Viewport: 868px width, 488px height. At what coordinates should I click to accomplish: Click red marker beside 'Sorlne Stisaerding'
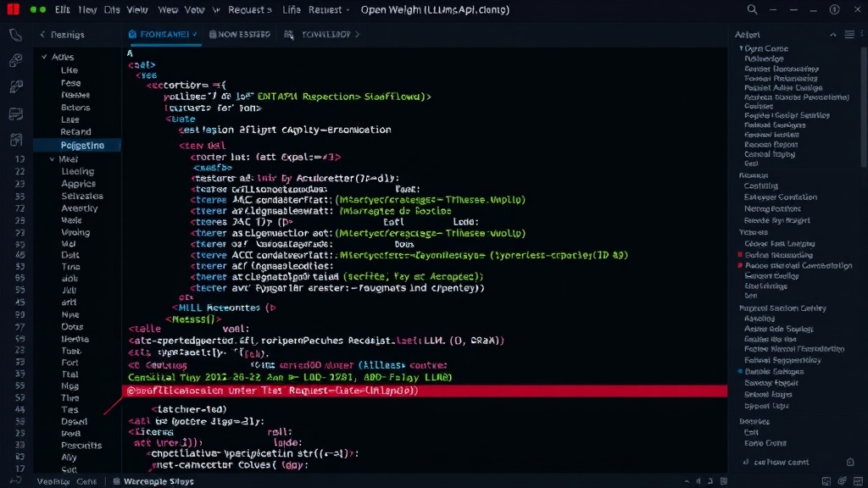740,255
